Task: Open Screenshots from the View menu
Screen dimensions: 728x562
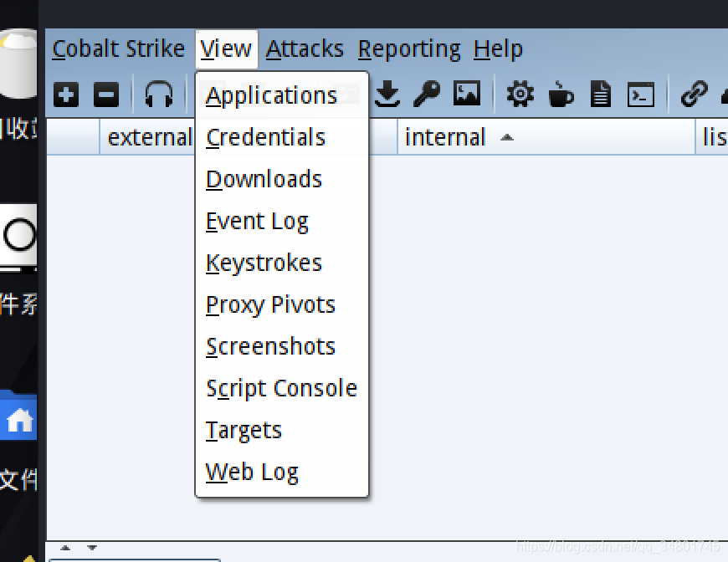Action: pos(282,347)
